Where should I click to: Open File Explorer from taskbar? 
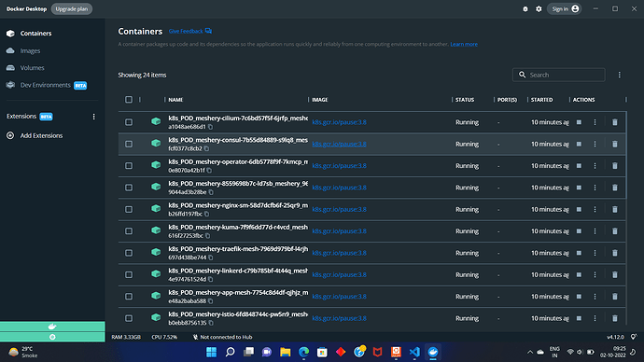pyautogui.click(x=285, y=352)
